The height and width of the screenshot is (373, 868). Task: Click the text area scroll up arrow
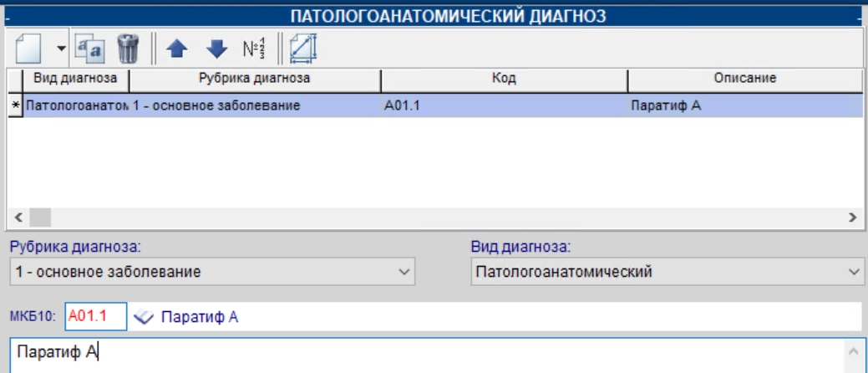click(x=853, y=350)
